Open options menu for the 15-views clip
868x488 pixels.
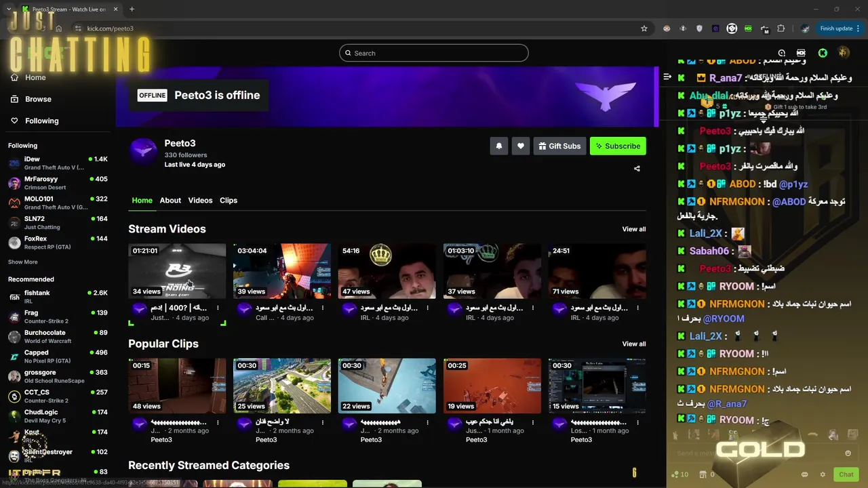coord(637,422)
